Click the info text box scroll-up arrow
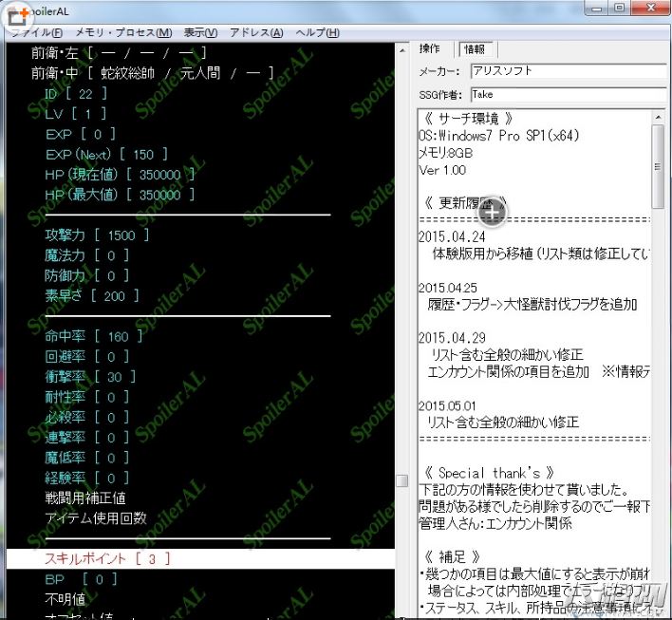 click(658, 117)
